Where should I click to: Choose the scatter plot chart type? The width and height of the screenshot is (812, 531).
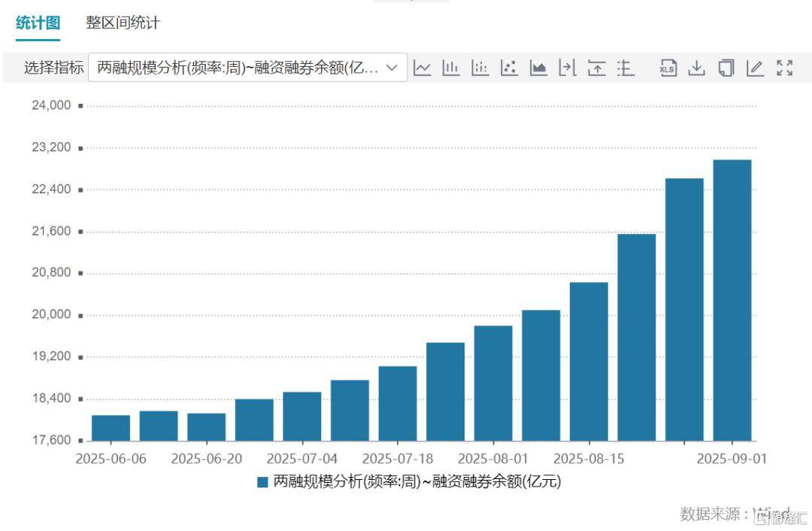tap(509, 68)
